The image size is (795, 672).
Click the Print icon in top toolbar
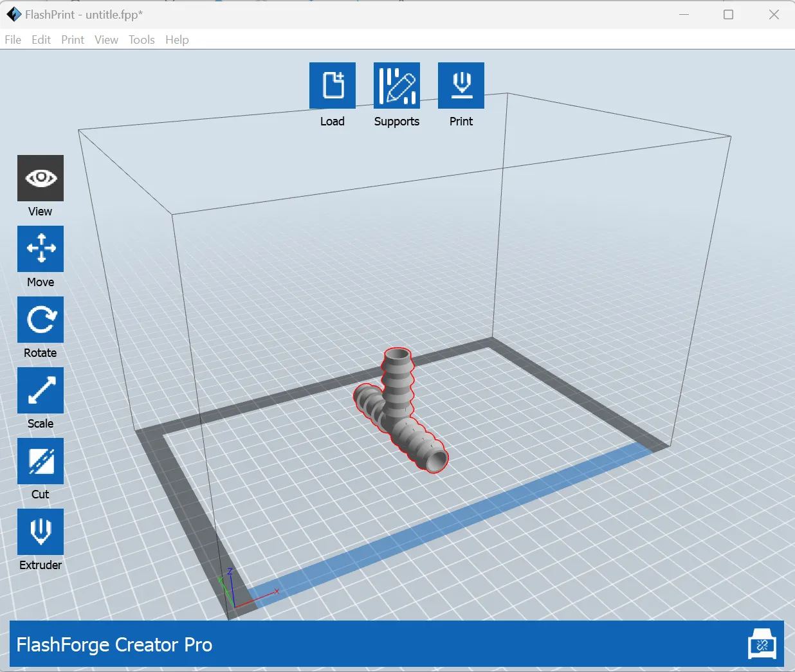coord(461,86)
